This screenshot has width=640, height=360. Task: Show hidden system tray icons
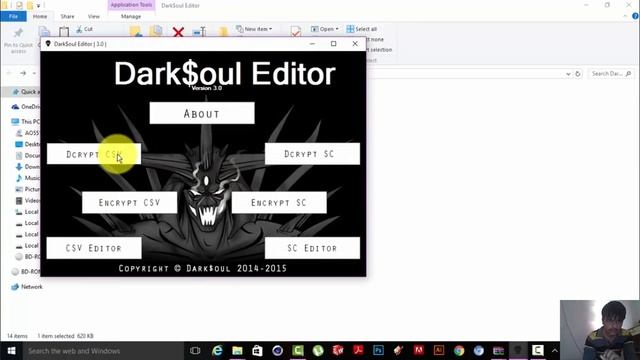(554, 351)
